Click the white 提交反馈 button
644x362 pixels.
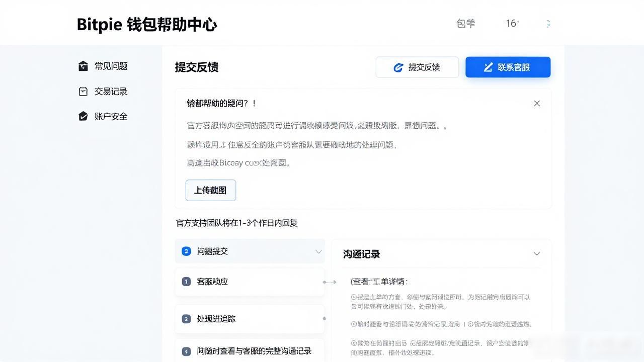pos(417,67)
